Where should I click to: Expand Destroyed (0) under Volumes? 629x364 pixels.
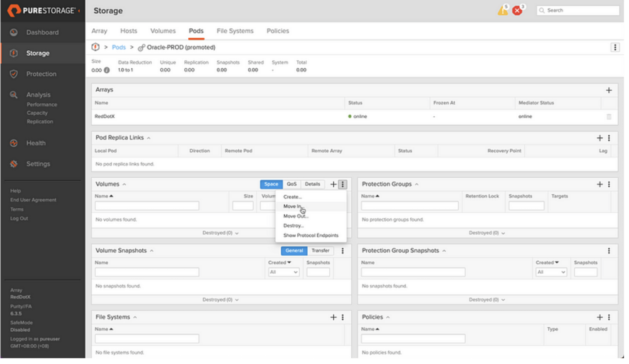(221, 233)
